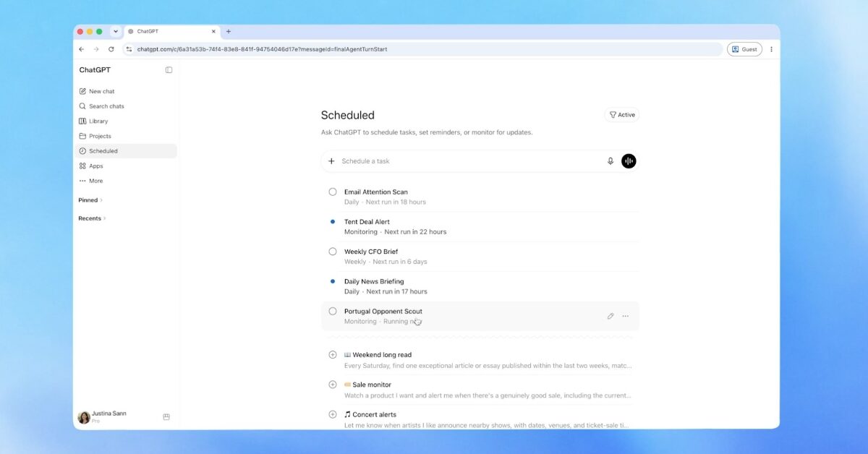This screenshot has width=868, height=454.
Task: Open browser three-dot menu
Action: [771, 49]
